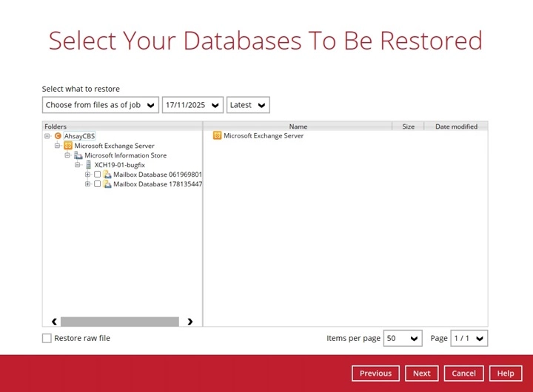
Task: Click the Next button
Action: coord(422,374)
